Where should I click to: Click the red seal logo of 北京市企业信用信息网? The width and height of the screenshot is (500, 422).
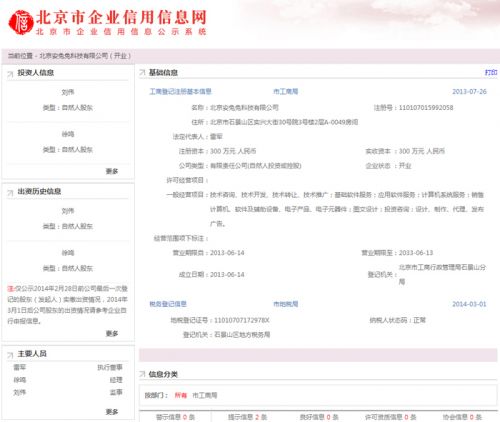tap(21, 22)
